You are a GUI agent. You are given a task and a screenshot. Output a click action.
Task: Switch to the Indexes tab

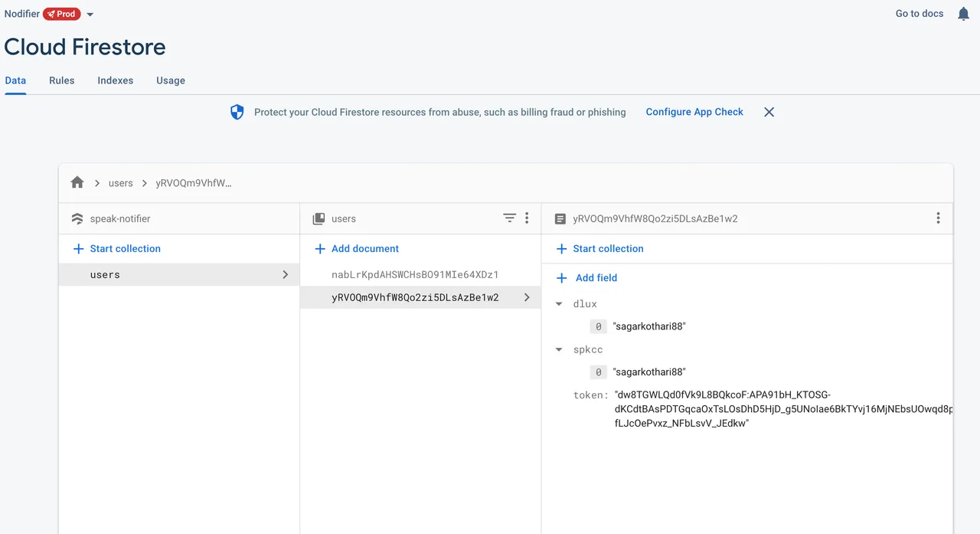point(116,80)
